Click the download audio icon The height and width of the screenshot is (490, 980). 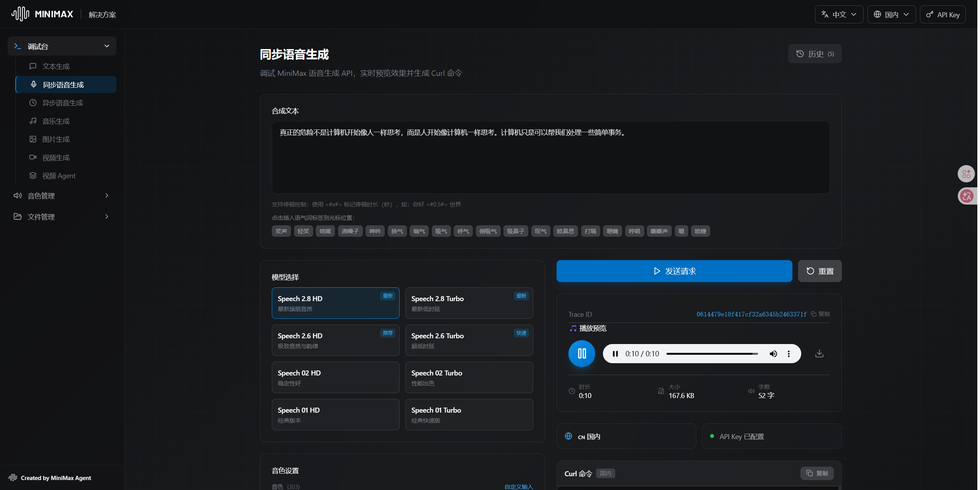(x=819, y=353)
